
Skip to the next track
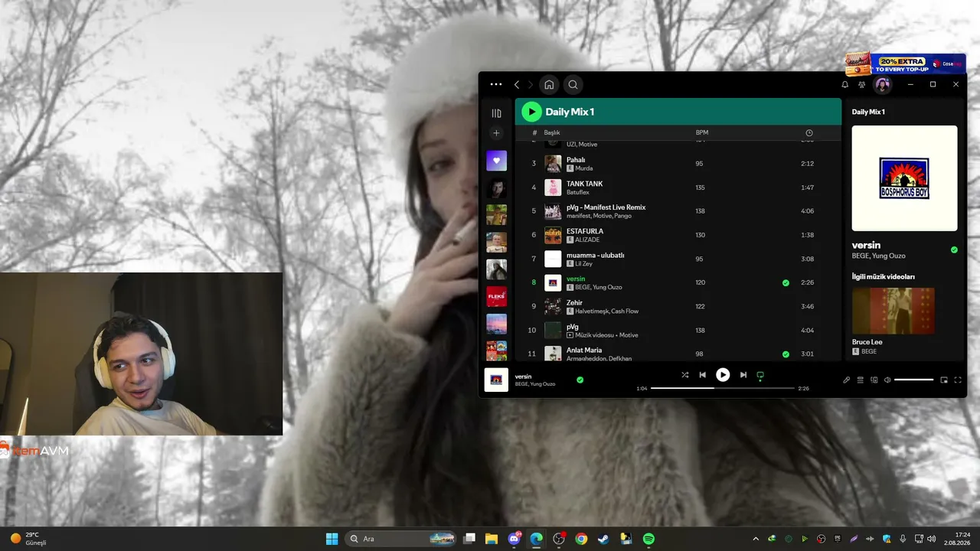743,375
